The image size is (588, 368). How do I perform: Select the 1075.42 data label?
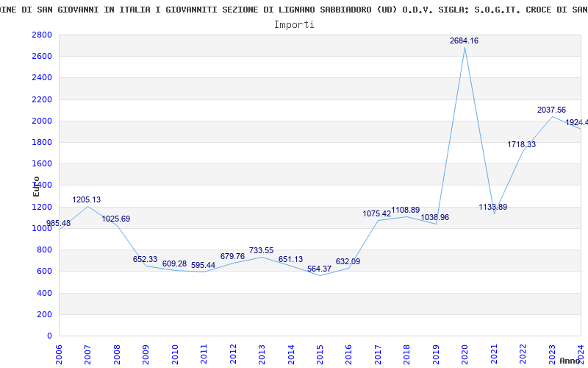tap(377, 214)
